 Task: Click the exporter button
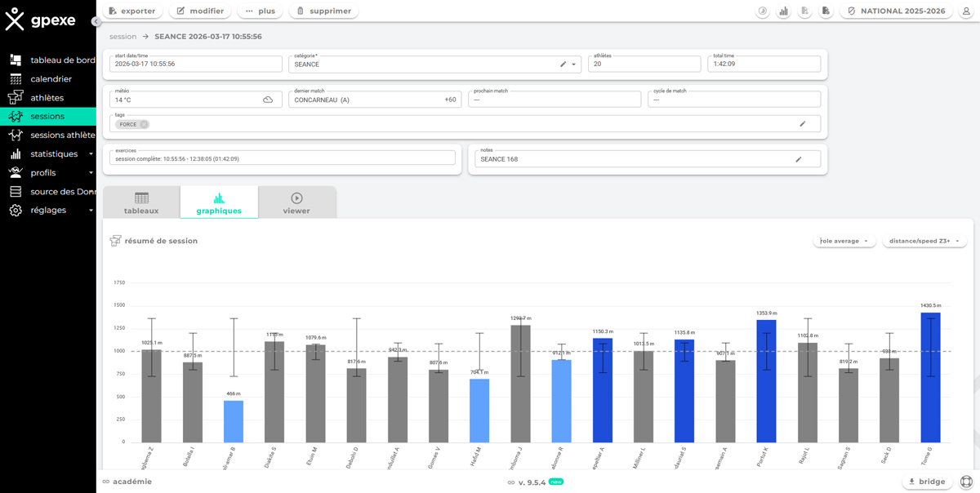coord(132,11)
